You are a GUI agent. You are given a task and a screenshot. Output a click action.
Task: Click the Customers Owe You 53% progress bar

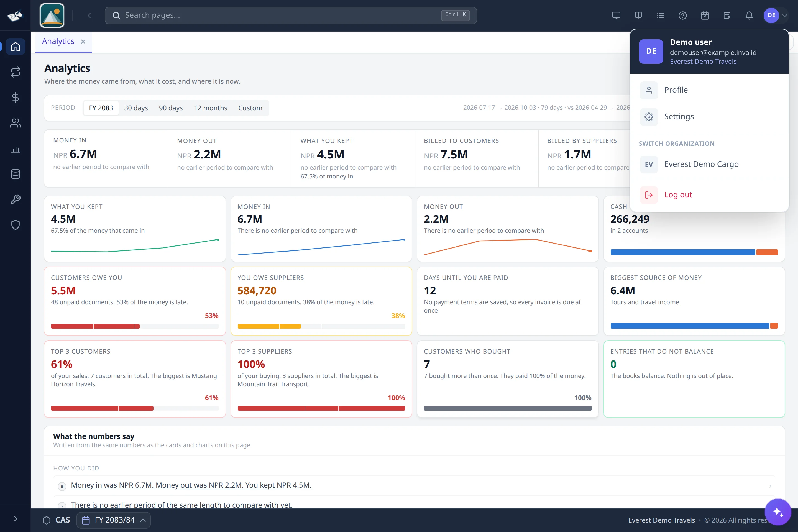pos(135,326)
